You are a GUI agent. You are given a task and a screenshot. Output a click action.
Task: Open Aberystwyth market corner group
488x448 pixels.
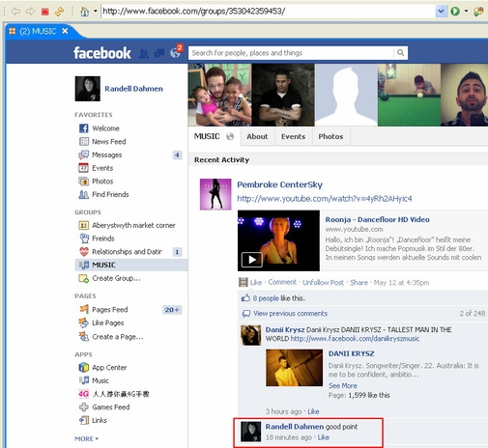[133, 225]
